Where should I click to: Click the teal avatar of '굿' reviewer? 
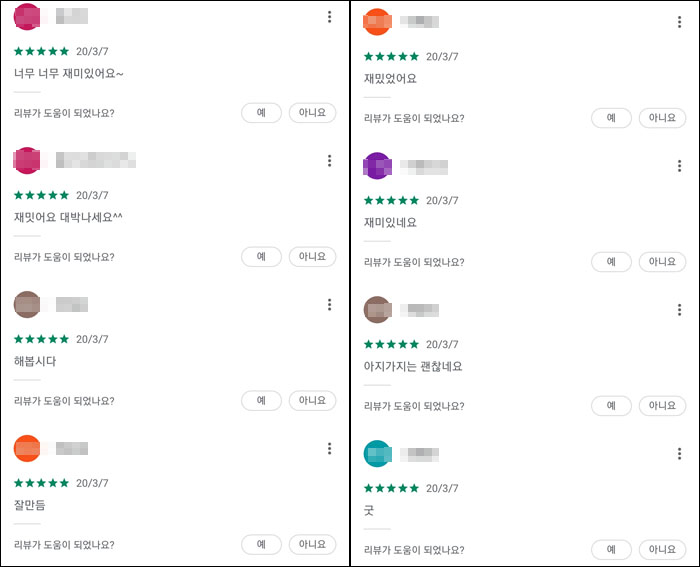click(x=377, y=454)
